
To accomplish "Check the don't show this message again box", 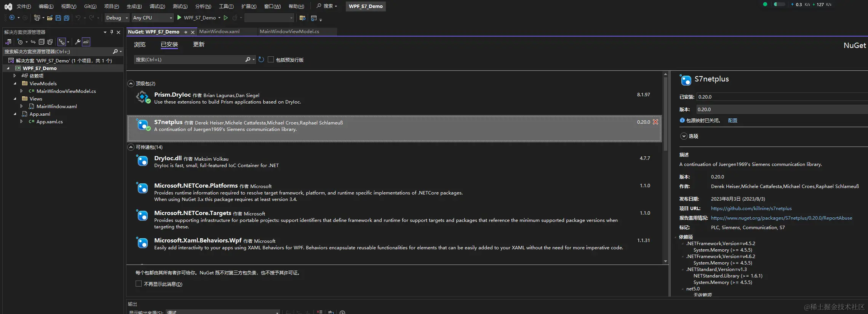I will (139, 284).
